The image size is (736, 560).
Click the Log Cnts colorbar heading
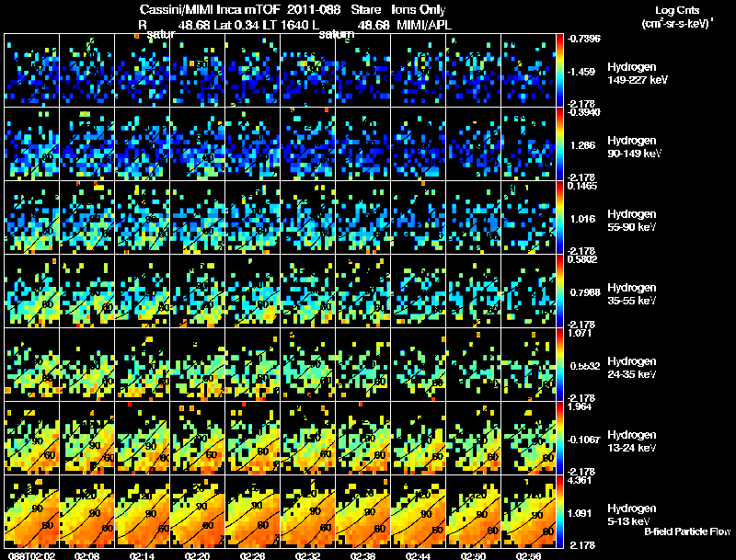point(677,10)
